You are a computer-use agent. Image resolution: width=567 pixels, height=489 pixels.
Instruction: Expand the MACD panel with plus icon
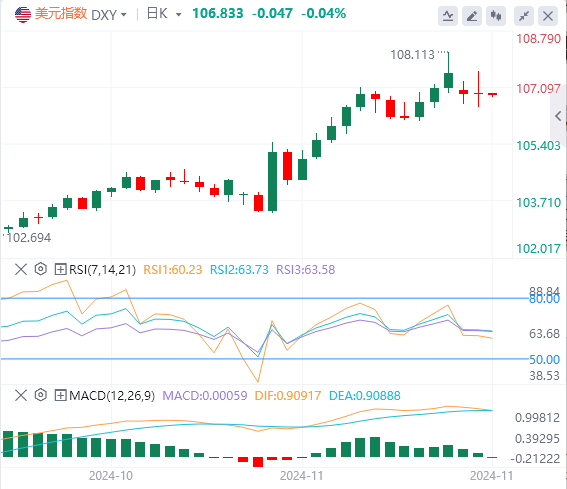60,395
